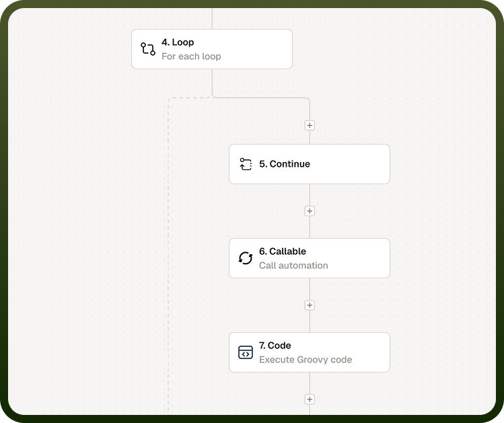Click the "Call automation" subtitle

(293, 265)
